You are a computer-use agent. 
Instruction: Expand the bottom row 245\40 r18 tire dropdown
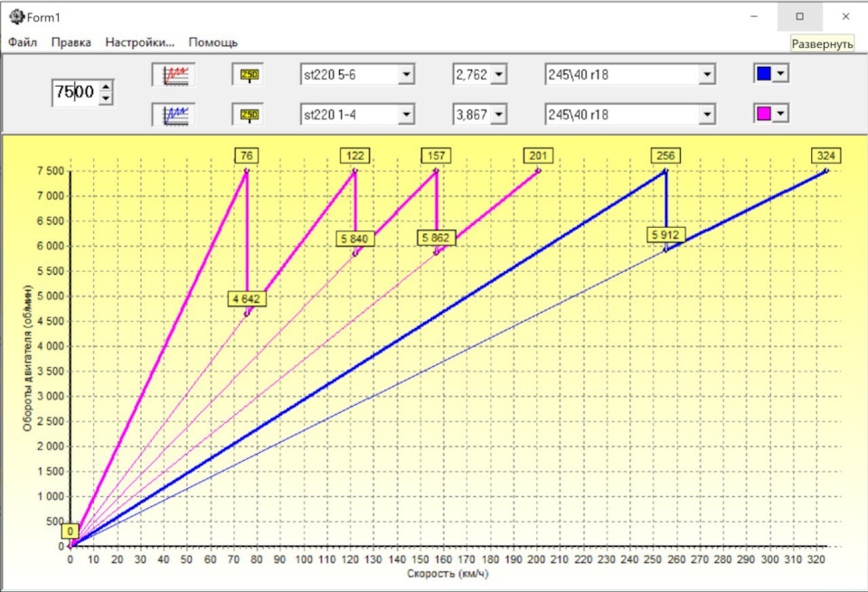pyautogui.click(x=707, y=115)
